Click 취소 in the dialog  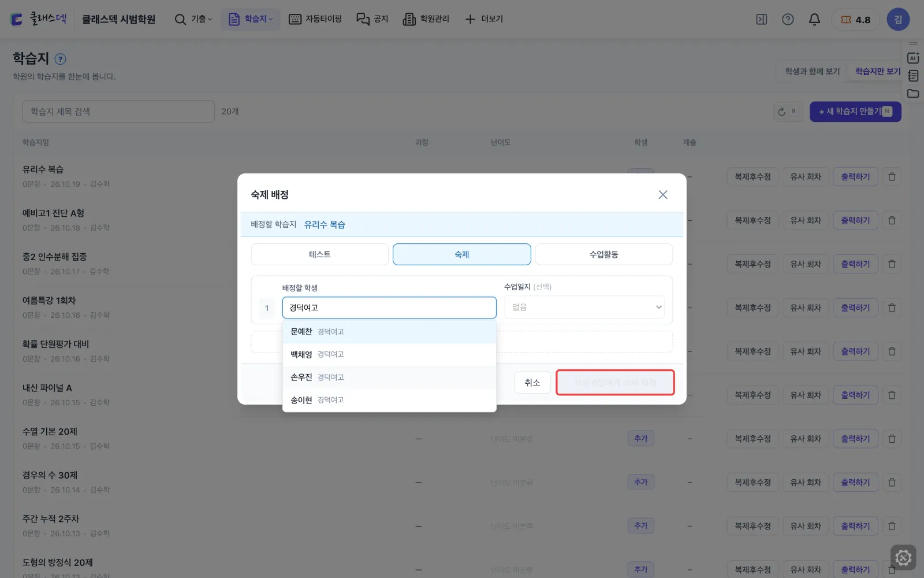(x=532, y=383)
